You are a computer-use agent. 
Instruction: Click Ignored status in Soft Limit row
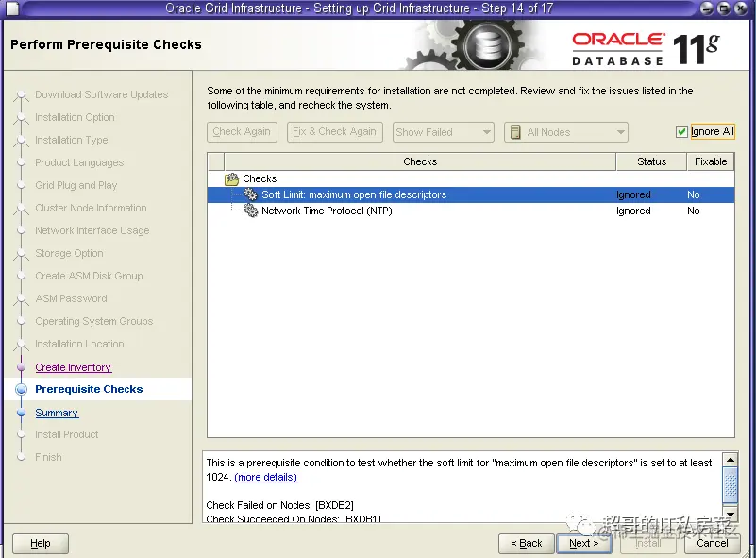(633, 194)
